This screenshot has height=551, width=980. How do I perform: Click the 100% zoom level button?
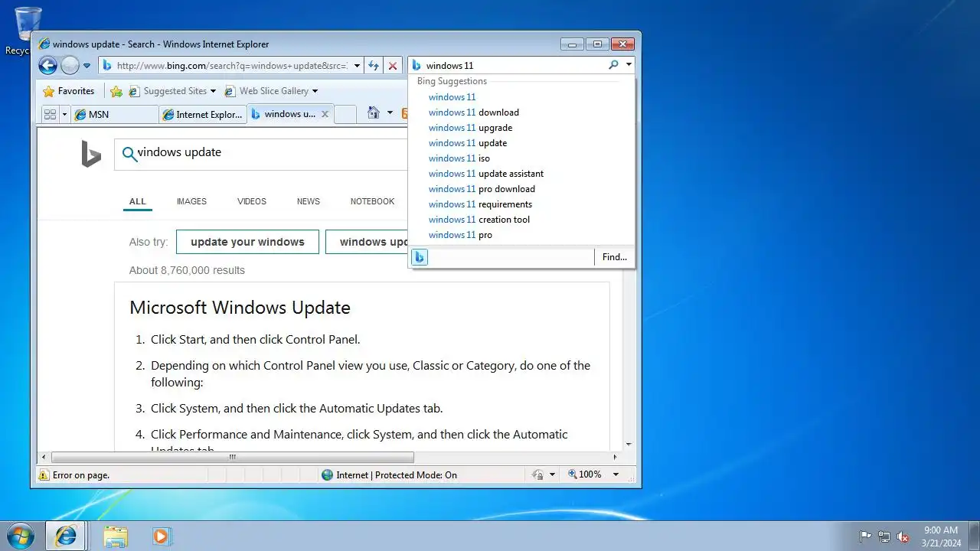pyautogui.click(x=585, y=474)
